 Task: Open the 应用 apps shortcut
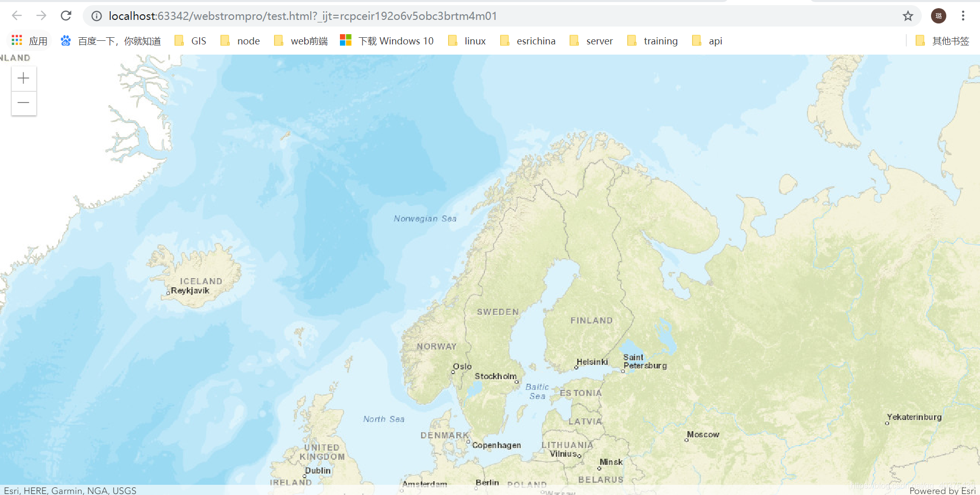coord(30,41)
